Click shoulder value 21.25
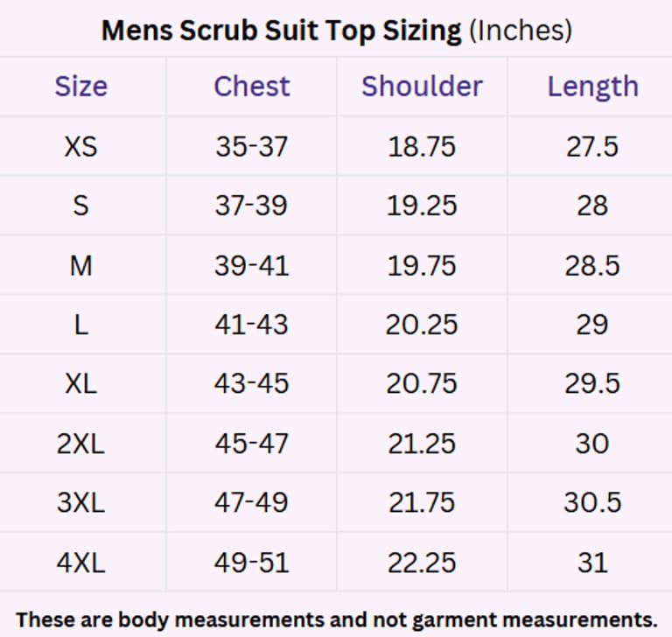 422,444
